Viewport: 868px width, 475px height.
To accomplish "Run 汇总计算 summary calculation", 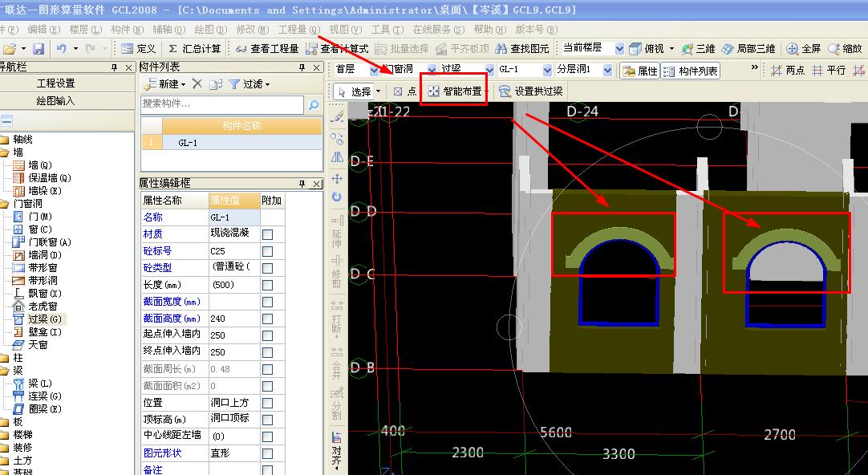I will click(x=194, y=49).
